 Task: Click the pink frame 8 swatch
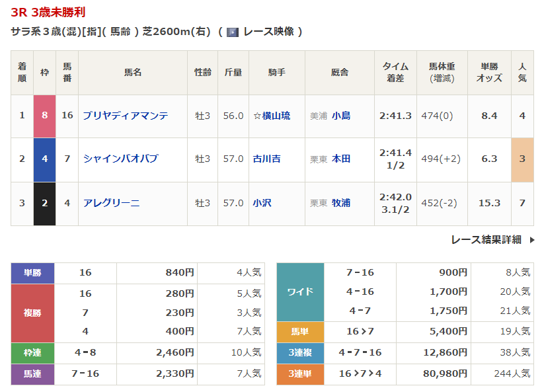[x=44, y=116]
